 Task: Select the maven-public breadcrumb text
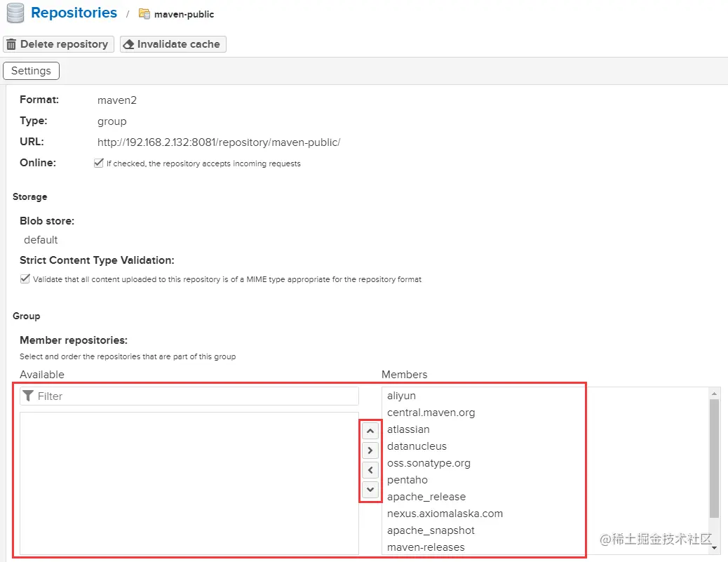(184, 15)
